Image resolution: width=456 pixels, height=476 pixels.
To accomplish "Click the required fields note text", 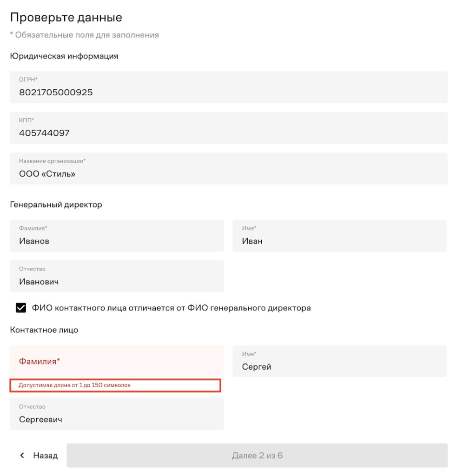I will [85, 35].
